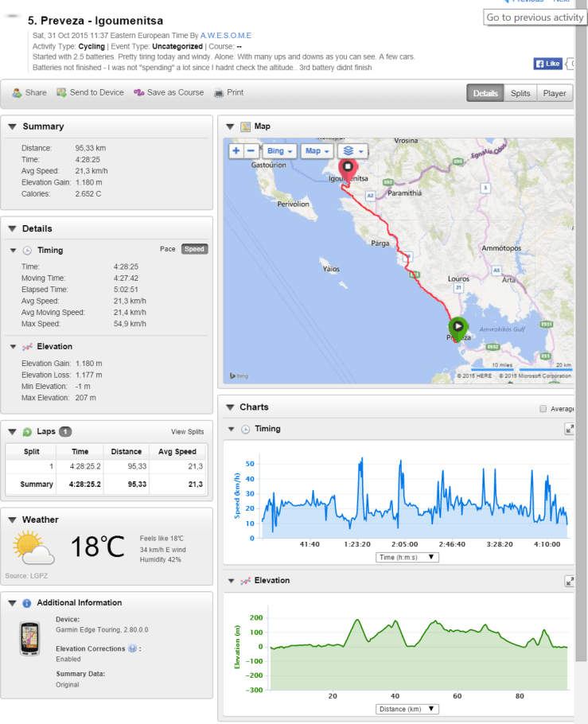Click the Facebook Like button
This screenshot has width=588, height=724.
click(x=548, y=64)
